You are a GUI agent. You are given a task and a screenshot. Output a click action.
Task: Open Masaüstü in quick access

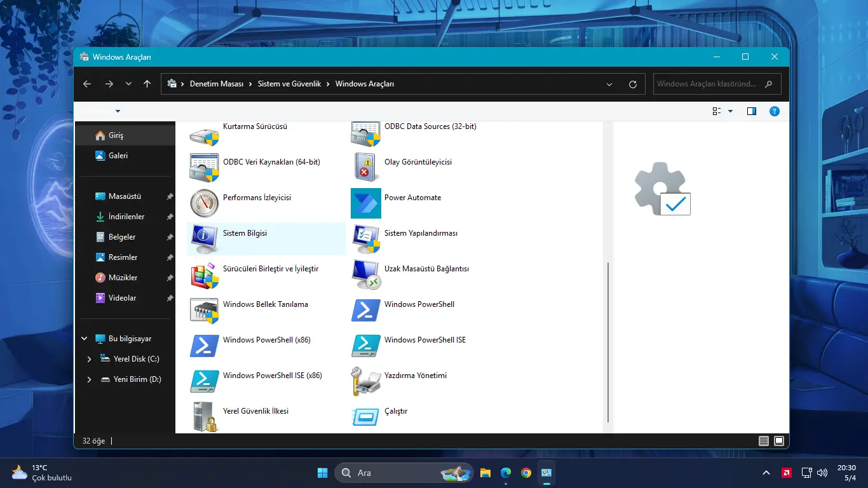(125, 196)
